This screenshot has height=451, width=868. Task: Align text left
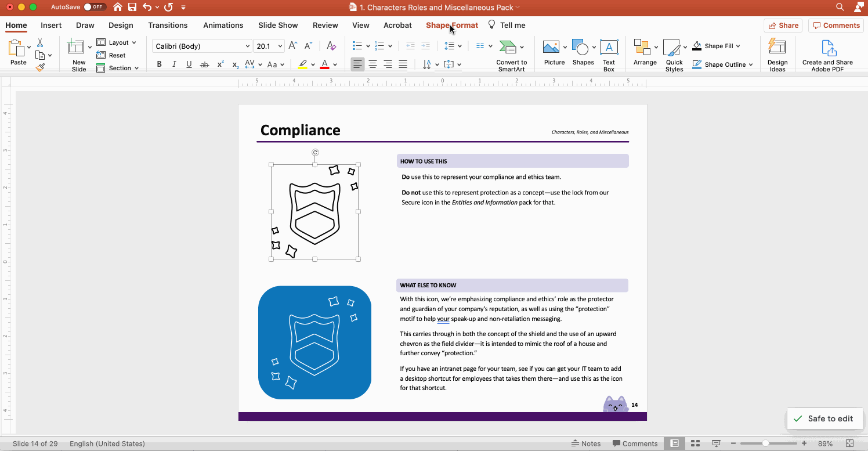pyautogui.click(x=357, y=64)
